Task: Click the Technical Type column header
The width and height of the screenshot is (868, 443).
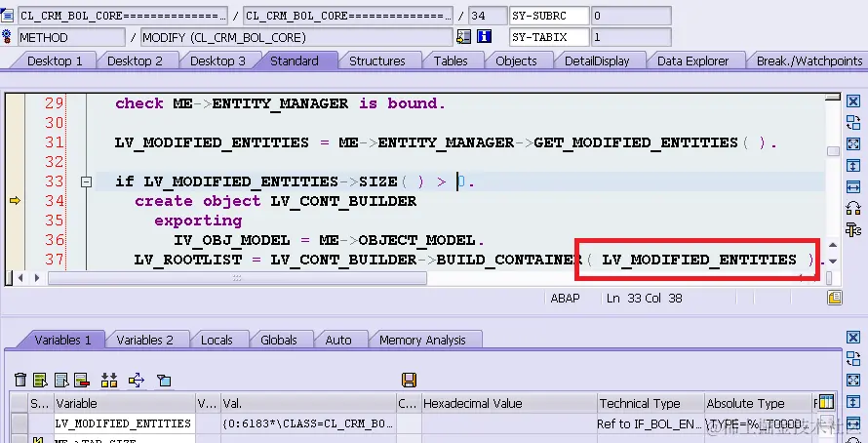Action: [651, 403]
